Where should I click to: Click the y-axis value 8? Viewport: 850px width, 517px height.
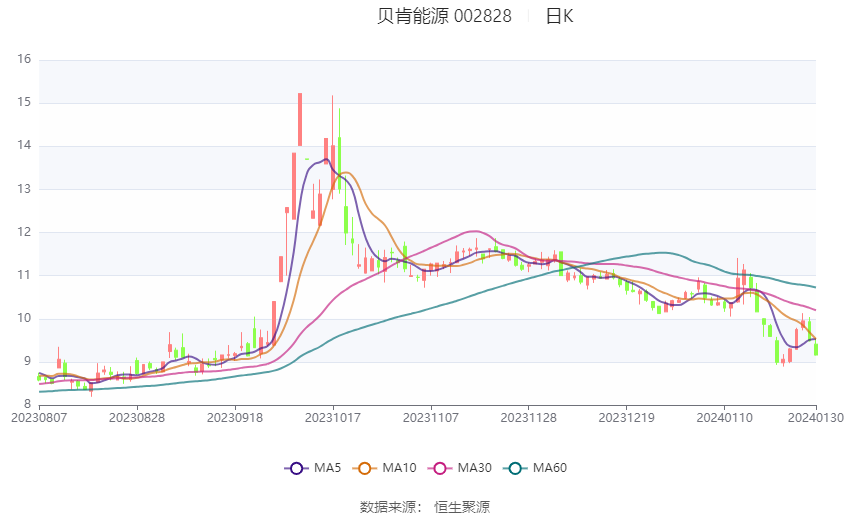point(27,404)
